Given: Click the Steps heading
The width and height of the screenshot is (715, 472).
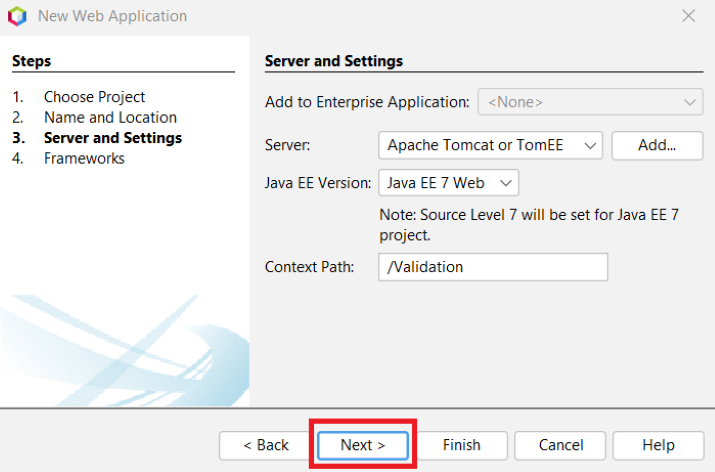Looking at the screenshot, I should pyautogui.click(x=31, y=61).
